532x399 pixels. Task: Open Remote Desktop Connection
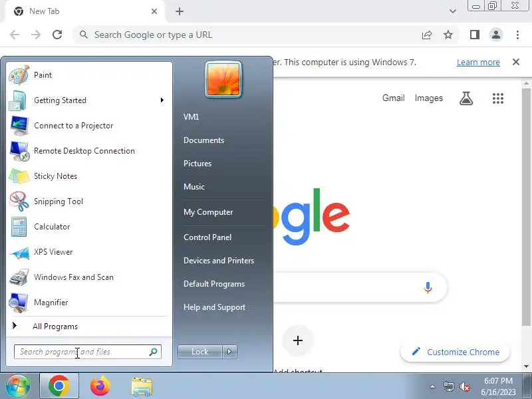coord(89,151)
